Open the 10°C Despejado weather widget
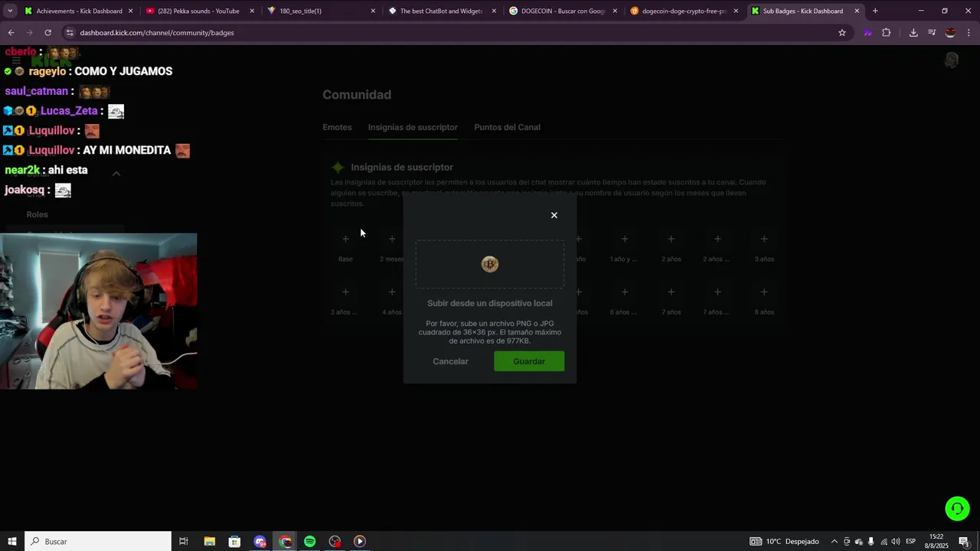 [784, 541]
